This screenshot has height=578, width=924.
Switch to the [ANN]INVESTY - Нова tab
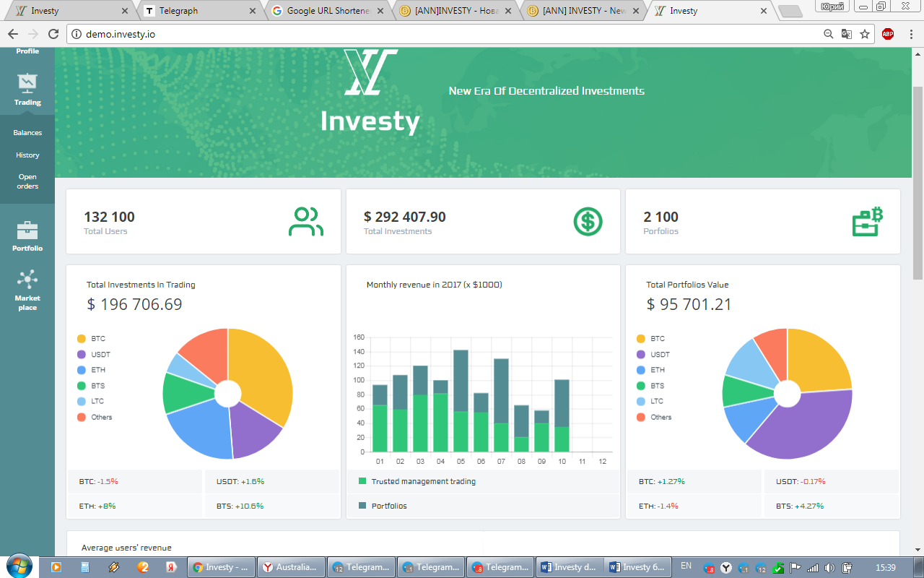[456, 11]
